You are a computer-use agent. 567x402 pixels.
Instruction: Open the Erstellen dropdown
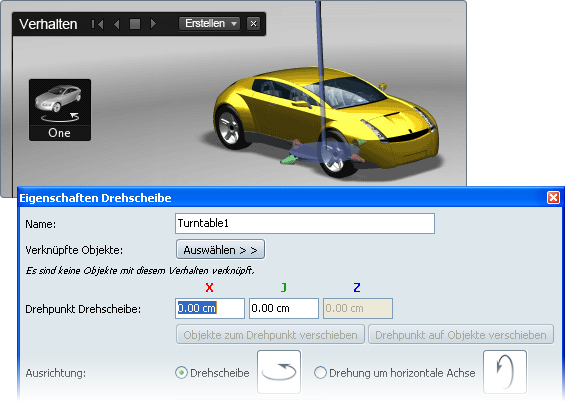point(210,23)
